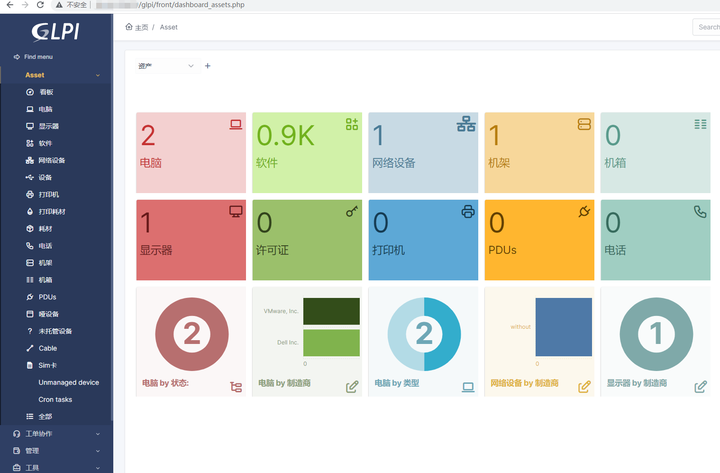This screenshot has height=473, width=720.
Task: Click the key icon on 许可证 card
Action: [352, 212]
